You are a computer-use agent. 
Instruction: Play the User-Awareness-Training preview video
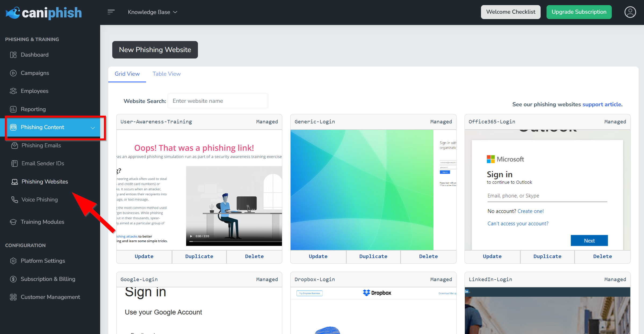pyautogui.click(x=191, y=236)
